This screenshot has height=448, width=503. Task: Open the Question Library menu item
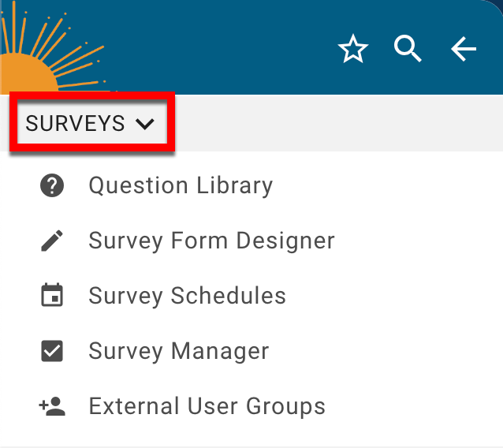[x=181, y=186]
